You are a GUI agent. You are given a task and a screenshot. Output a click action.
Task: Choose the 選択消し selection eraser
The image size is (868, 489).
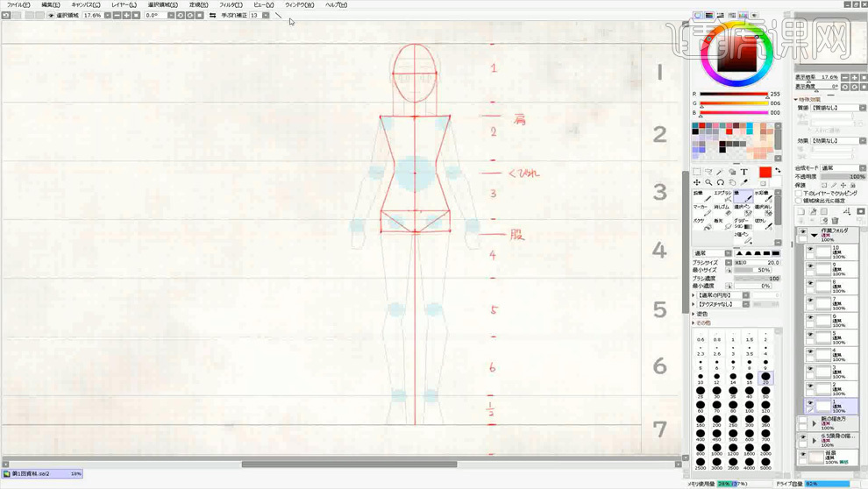point(764,210)
